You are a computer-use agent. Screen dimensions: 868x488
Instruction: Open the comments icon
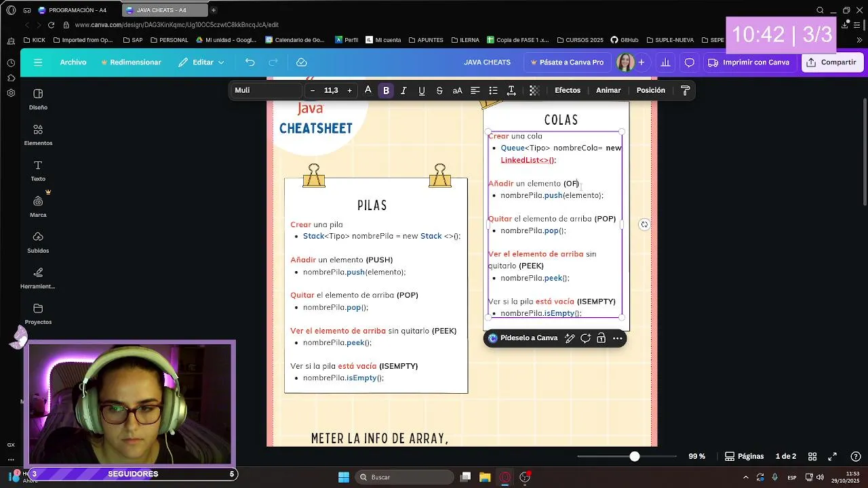(690, 62)
